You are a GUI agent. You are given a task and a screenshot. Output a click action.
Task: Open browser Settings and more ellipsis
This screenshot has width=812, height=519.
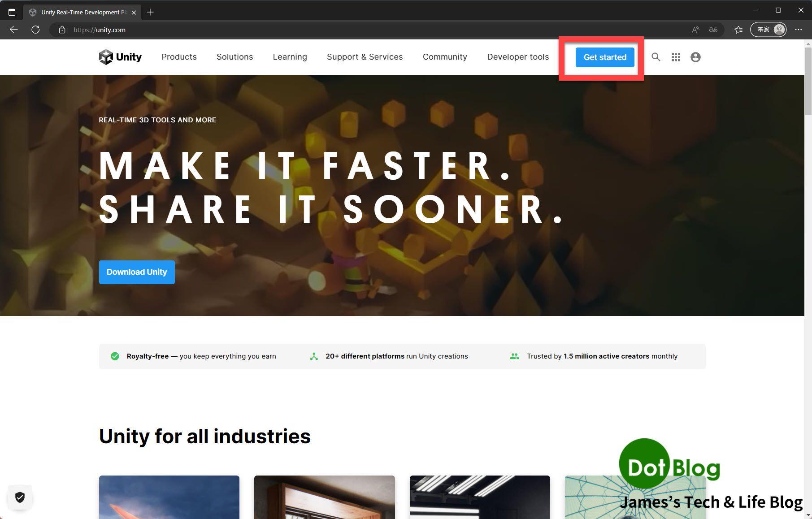click(x=799, y=30)
